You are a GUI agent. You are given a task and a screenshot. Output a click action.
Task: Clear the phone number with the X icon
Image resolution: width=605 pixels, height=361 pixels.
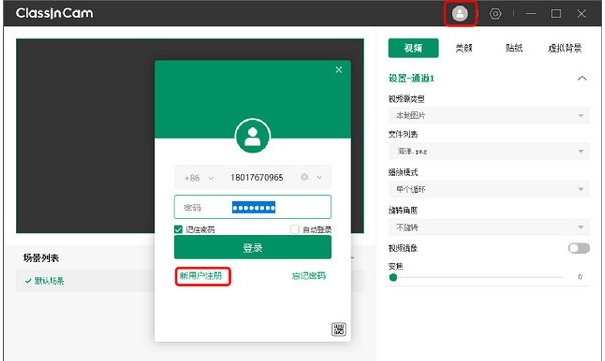(x=304, y=177)
